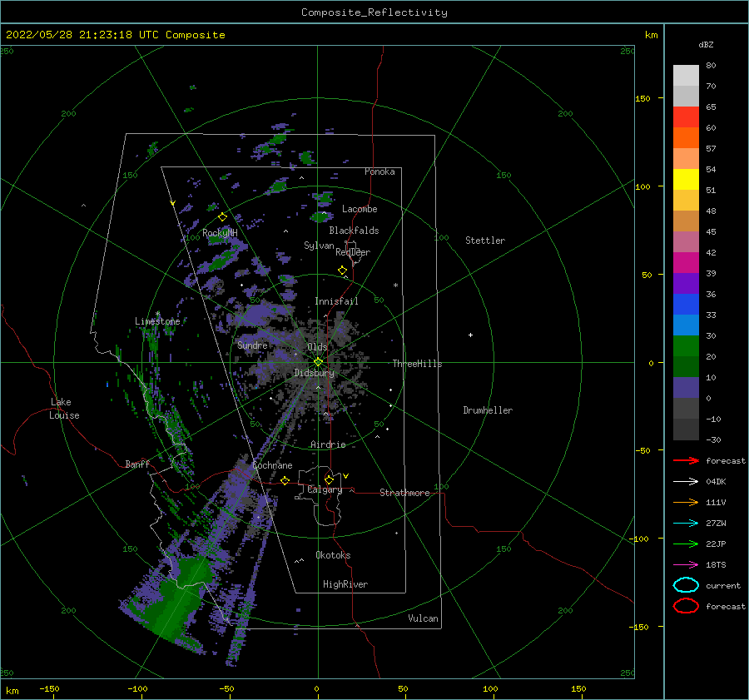Select the purple 36–39 dBZ swatch
Screen dimensions: 749x700
click(x=686, y=283)
